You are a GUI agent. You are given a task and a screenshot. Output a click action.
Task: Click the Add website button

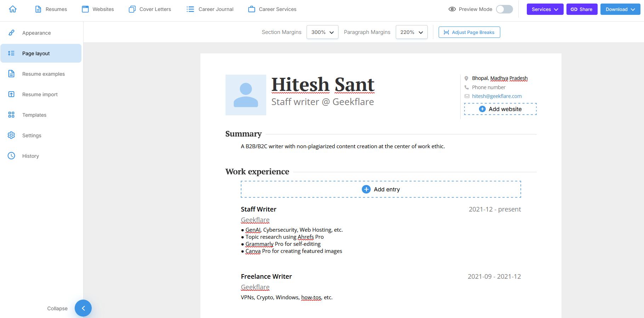tap(500, 109)
